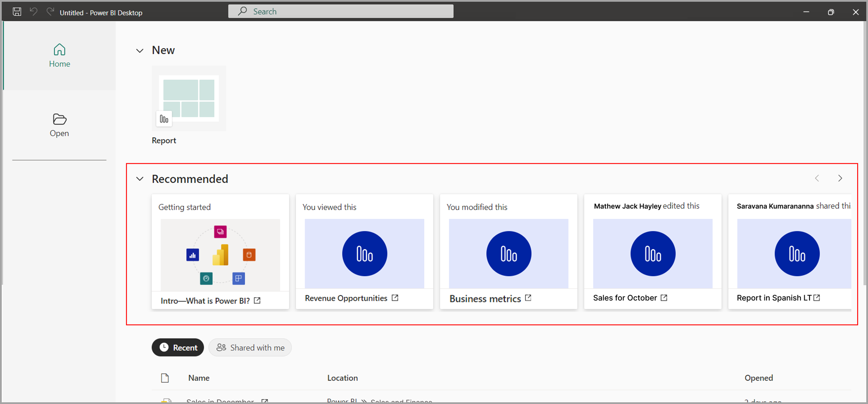Sort by the Name column header
Viewport: 868px width, 404px height.
click(199, 378)
